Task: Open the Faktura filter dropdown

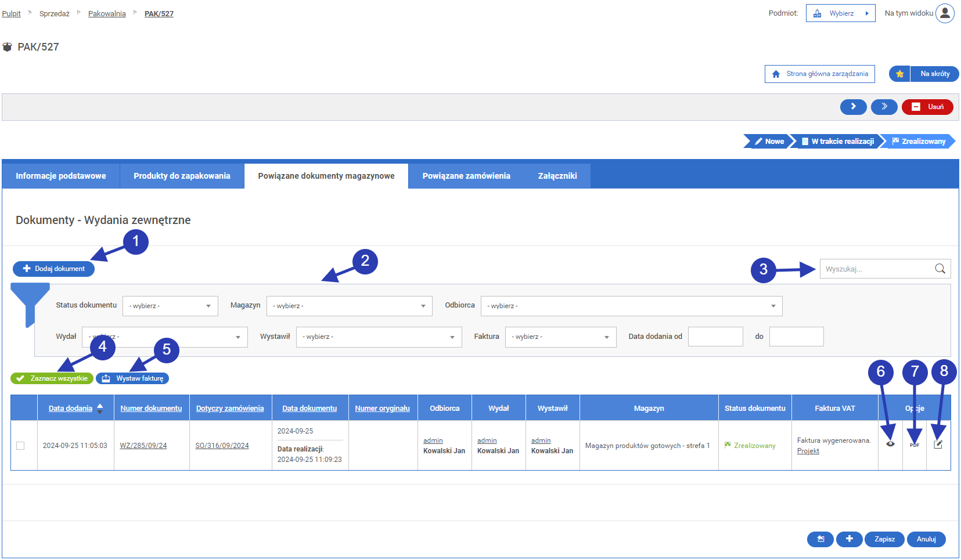Action: point(560,337)
